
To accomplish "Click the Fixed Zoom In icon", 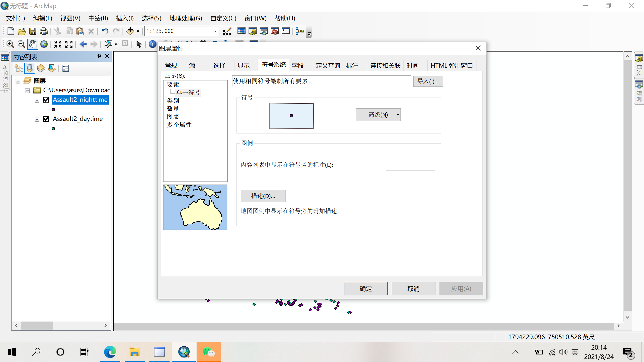I will (58, 44).
